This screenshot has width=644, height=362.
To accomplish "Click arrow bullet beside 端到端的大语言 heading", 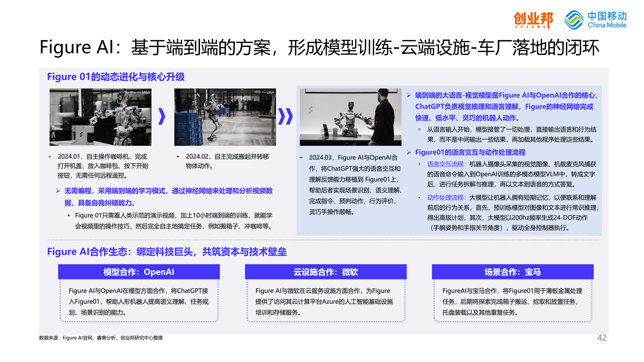I will coord(409,95).
